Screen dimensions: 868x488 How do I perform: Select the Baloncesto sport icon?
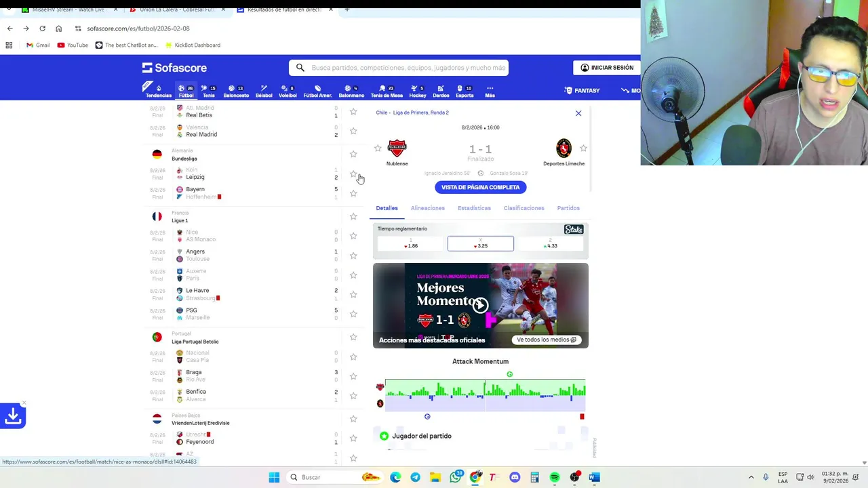point(236,91)
